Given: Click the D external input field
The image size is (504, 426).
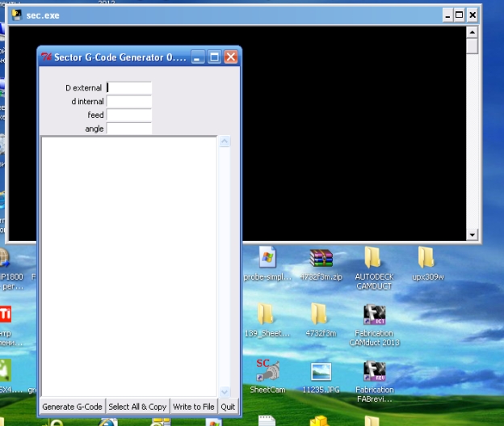Looking at the screenshot, I should 129,88.
